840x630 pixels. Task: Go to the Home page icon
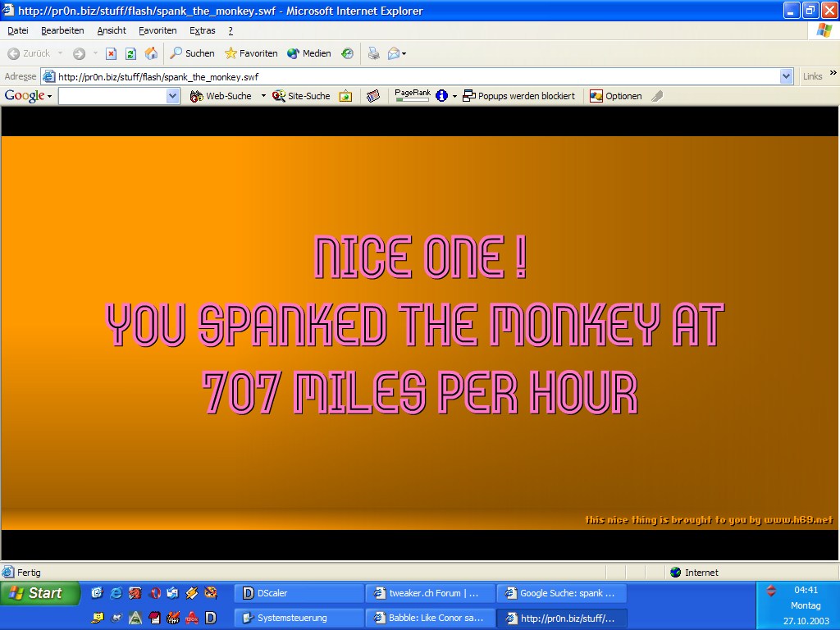[x=151, y=53]
